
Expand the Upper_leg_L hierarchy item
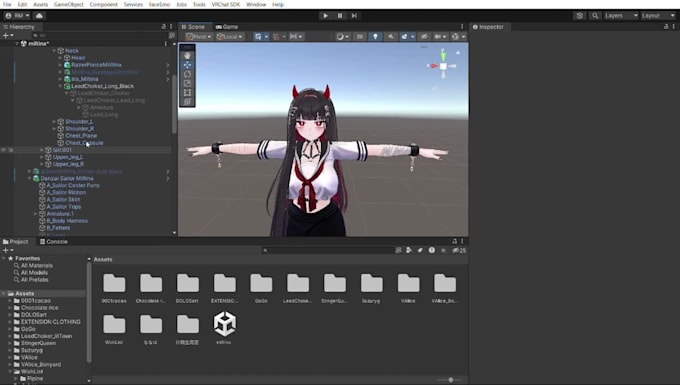point(42,157)
